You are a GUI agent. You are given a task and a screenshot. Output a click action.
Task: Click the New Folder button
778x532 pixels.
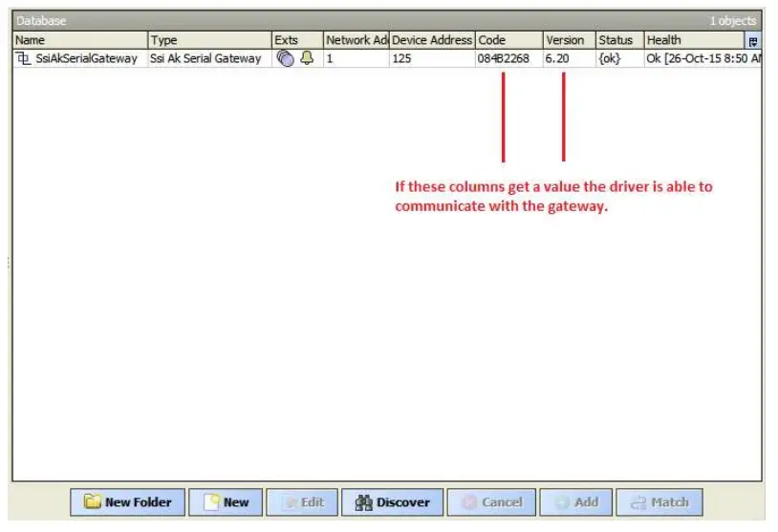127,502
